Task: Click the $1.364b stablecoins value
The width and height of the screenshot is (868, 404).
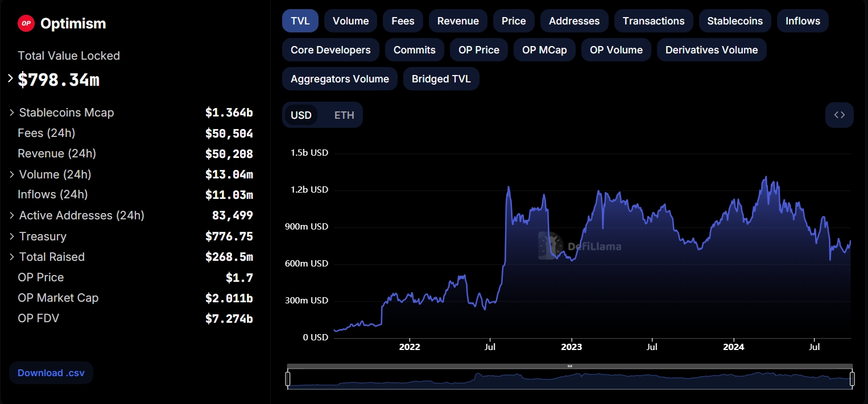Action: tap(229, 113)
